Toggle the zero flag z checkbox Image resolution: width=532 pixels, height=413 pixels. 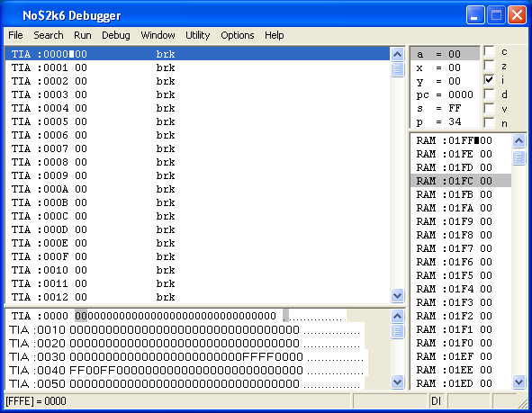(x=489, y=66)
